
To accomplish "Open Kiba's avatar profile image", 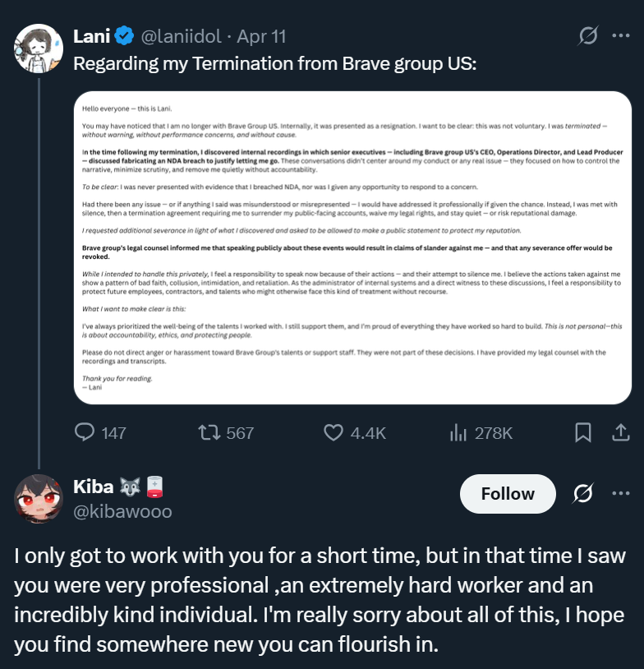I will click(x=39, y=499).
